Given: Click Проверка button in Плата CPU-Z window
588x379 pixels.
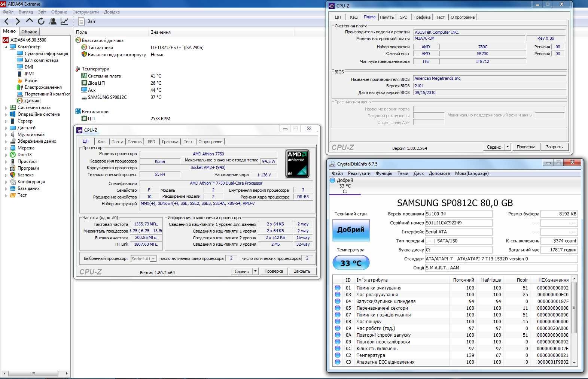Looking at the screenshot, I should 526,147.
